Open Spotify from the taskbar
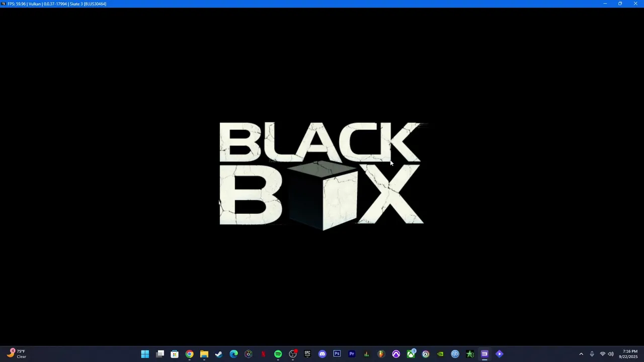 [278, 354]
